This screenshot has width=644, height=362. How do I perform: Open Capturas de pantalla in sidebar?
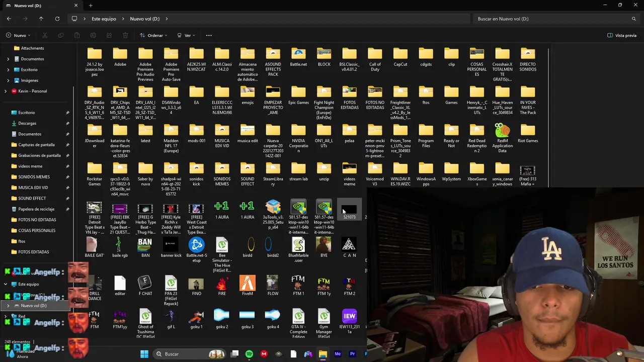pos(36,145)
